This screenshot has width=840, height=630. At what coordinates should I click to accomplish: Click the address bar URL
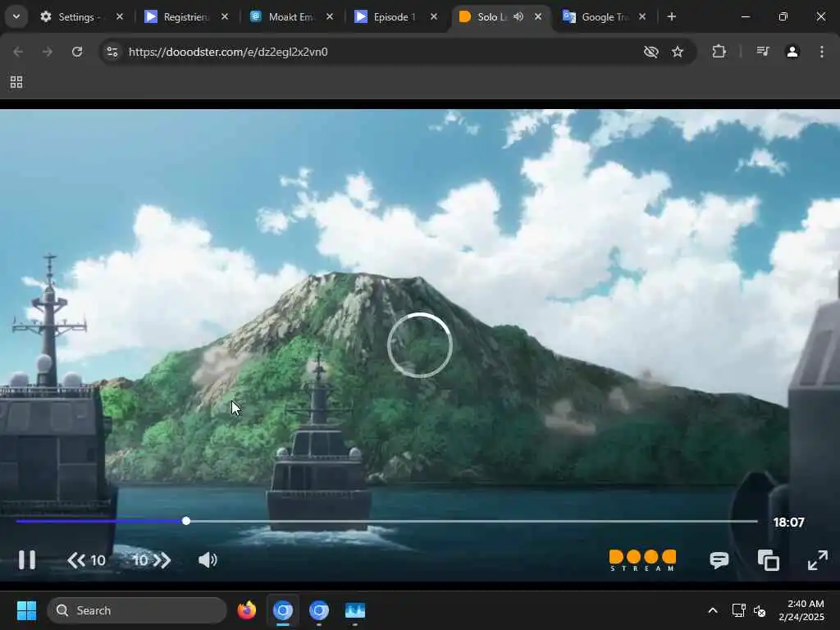pyautogui.click(x=228, y=52)
